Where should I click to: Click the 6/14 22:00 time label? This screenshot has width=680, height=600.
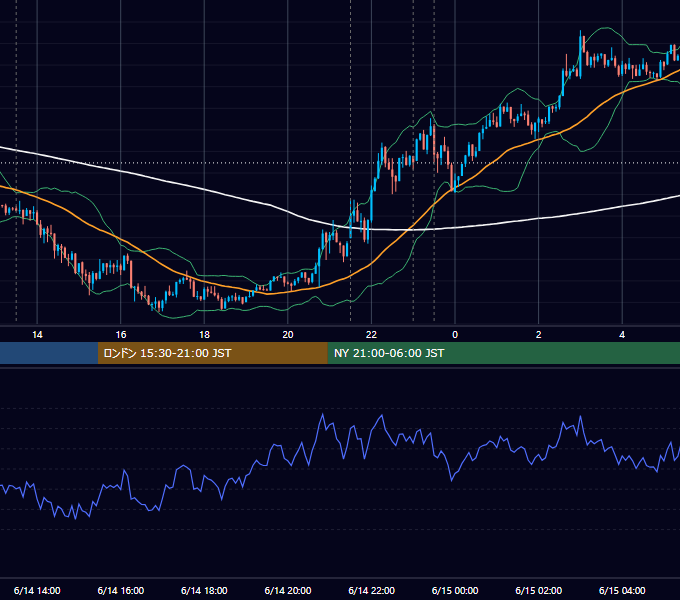(x=372, y=590)
